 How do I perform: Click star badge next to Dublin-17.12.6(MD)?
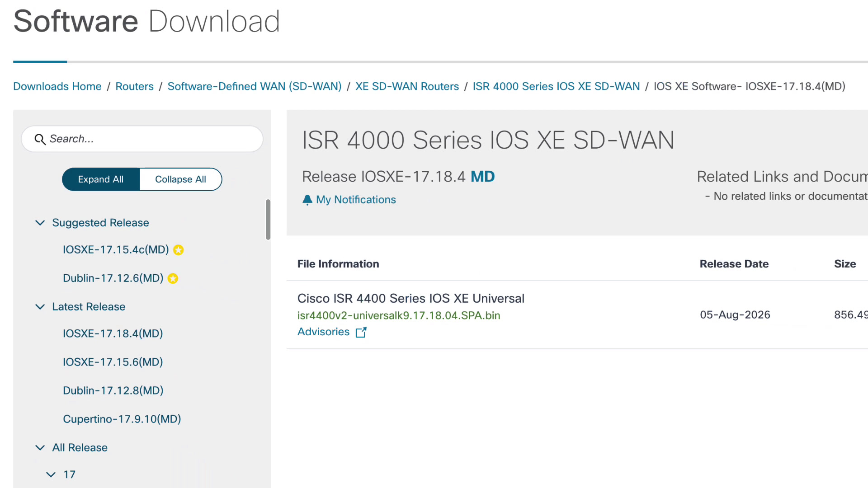click(x=173, y=278)
